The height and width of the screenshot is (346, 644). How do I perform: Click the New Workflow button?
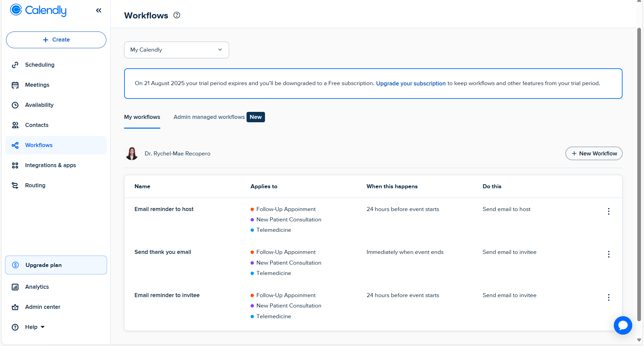point(594,153)
